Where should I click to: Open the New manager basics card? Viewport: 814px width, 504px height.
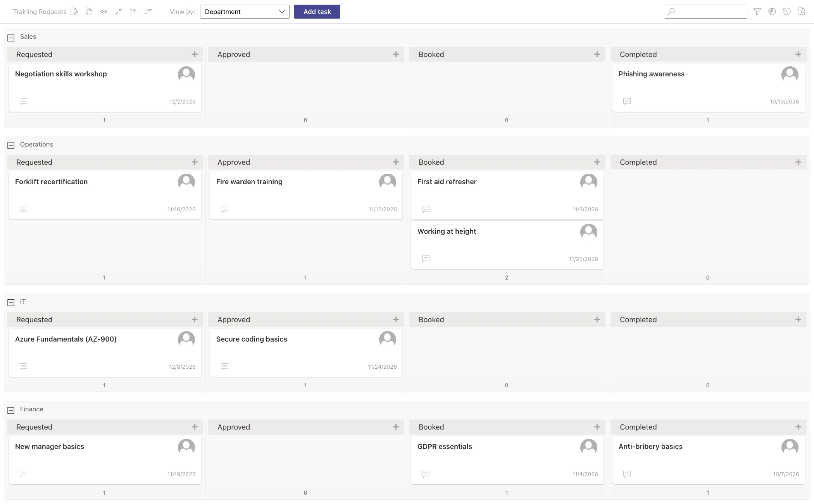point(105,460)
